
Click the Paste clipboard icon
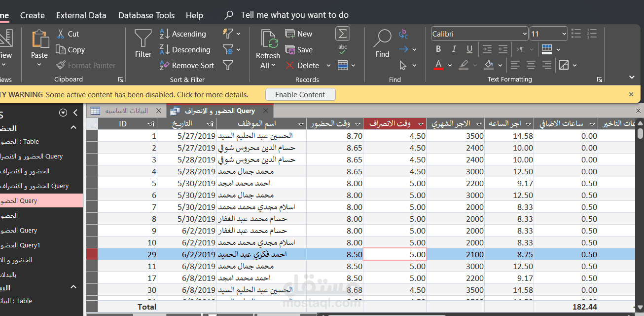(x=39, y=39)
